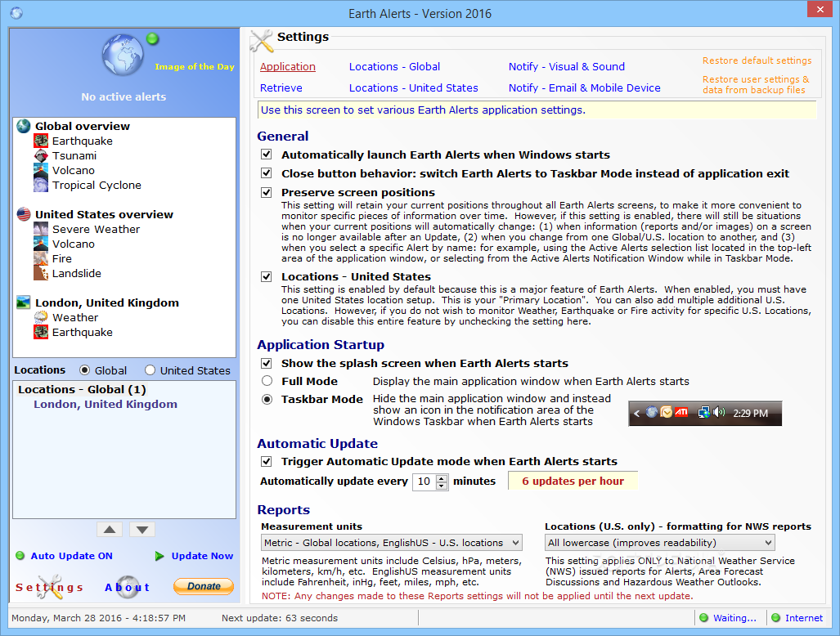Open Locations - United States settings tab
Screen dimensions: 840x636
coord(414,87)
